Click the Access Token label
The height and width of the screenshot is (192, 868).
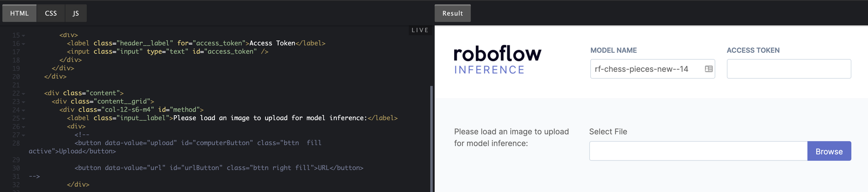[x=753, y=50]
